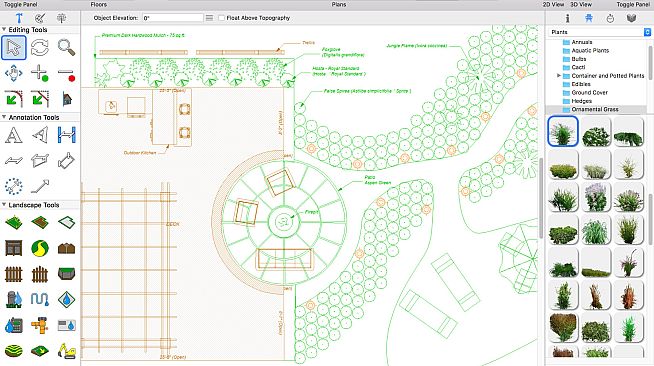Click the left Toggle Panel button
Screen dimensions: 654x366
[x=20, y=4]
